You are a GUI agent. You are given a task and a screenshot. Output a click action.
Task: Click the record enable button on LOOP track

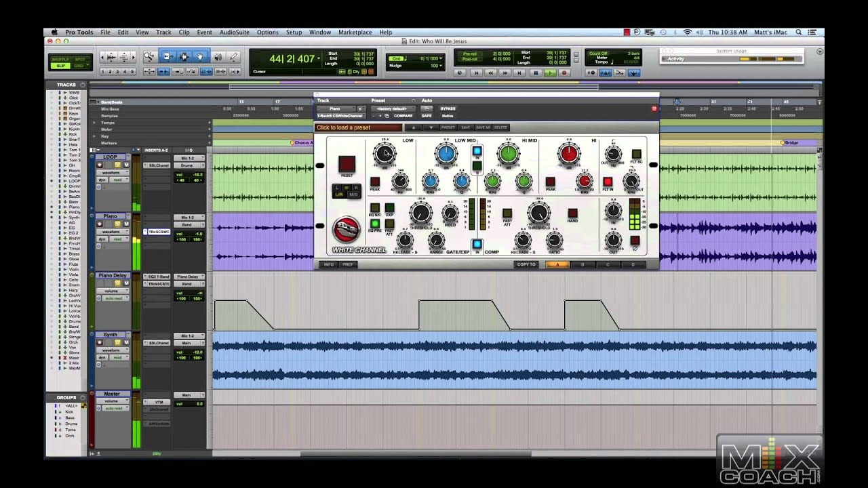(100, 165)
